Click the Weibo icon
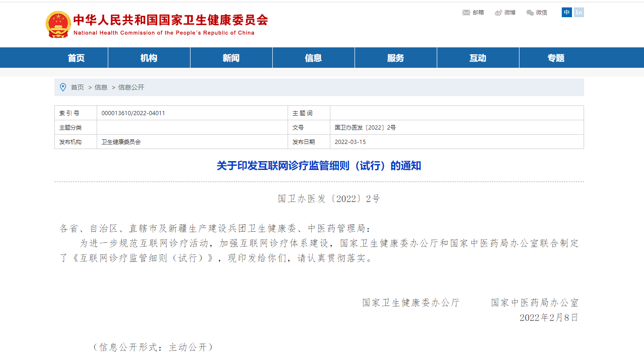The width and height of the screenshot is (644, 358). pos(499,13)
